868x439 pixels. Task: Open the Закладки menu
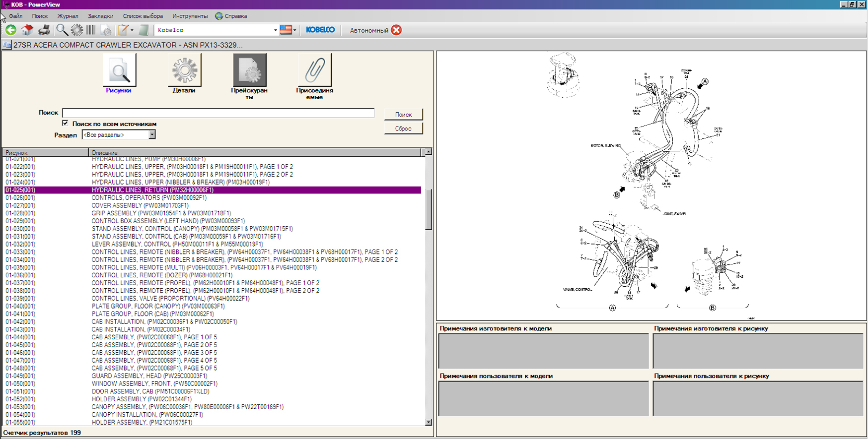[x=100, y=16]
